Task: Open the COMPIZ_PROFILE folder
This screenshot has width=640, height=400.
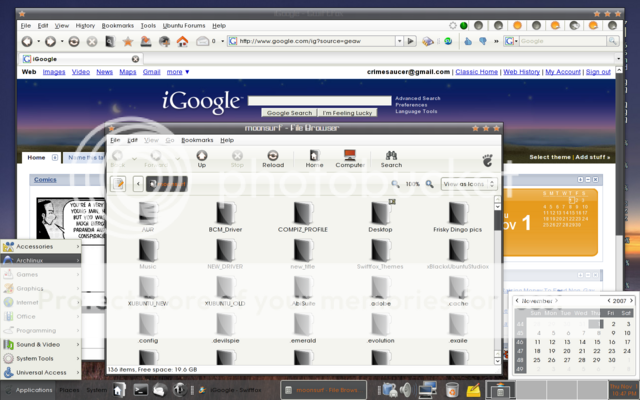Action: coord(302,217)
